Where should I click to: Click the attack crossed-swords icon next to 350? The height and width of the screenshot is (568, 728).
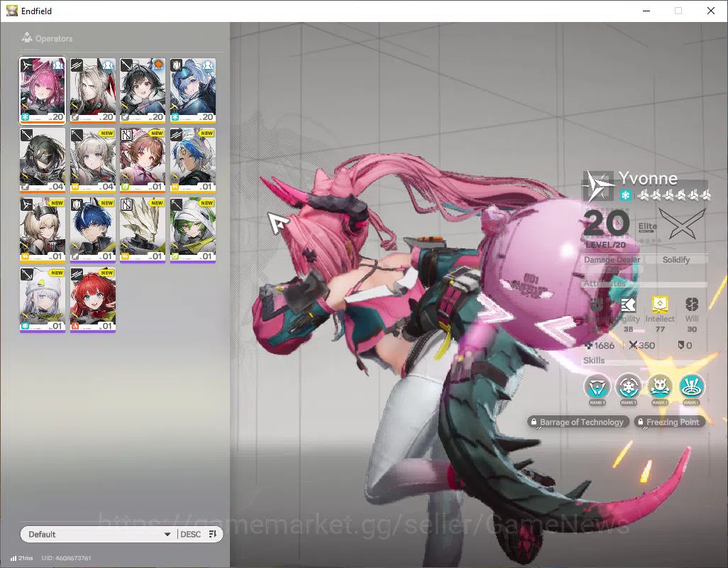click(633, 345)
